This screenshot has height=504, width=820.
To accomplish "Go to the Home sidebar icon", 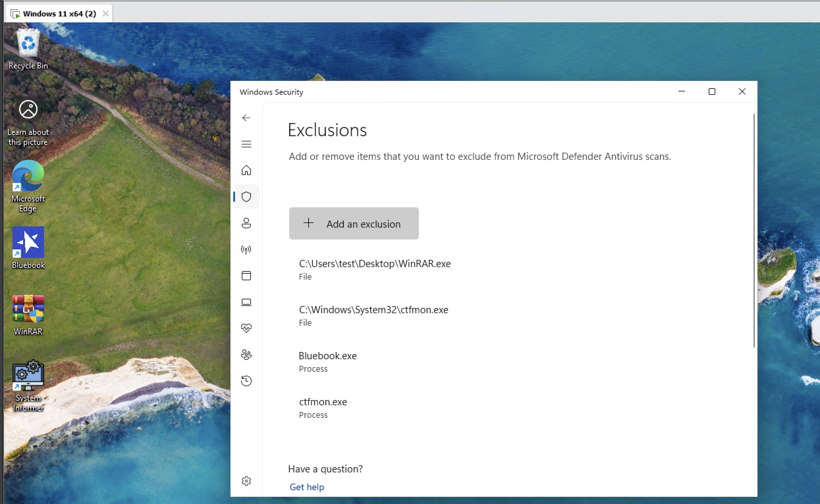I will 246,170.
